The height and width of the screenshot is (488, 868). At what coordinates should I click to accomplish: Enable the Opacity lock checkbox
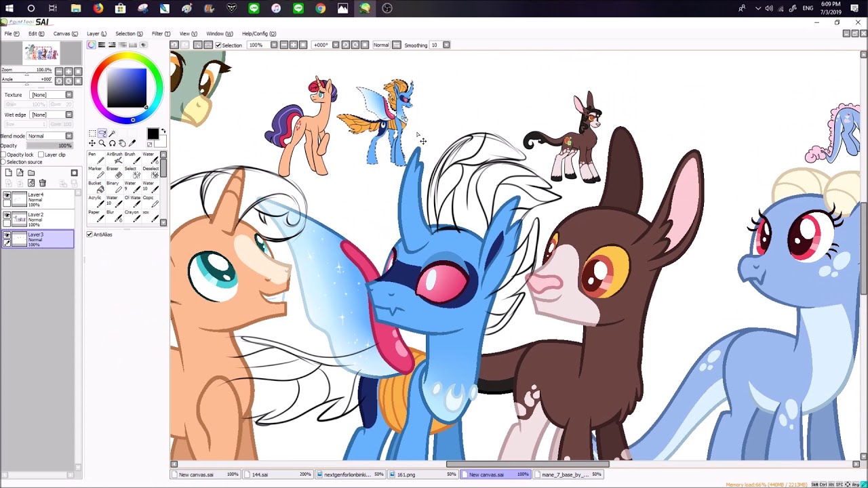click(3, 155)
